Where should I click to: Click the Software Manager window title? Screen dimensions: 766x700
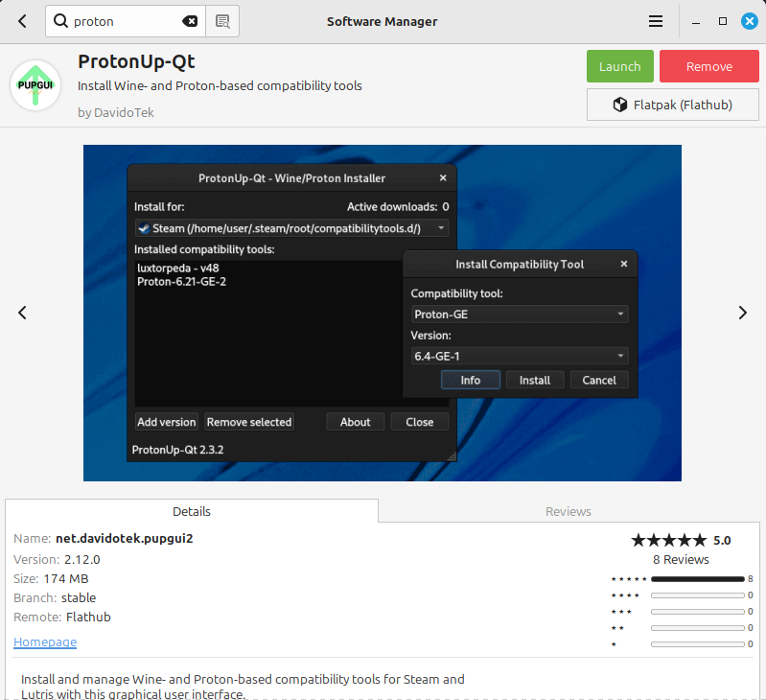(382, 21)
